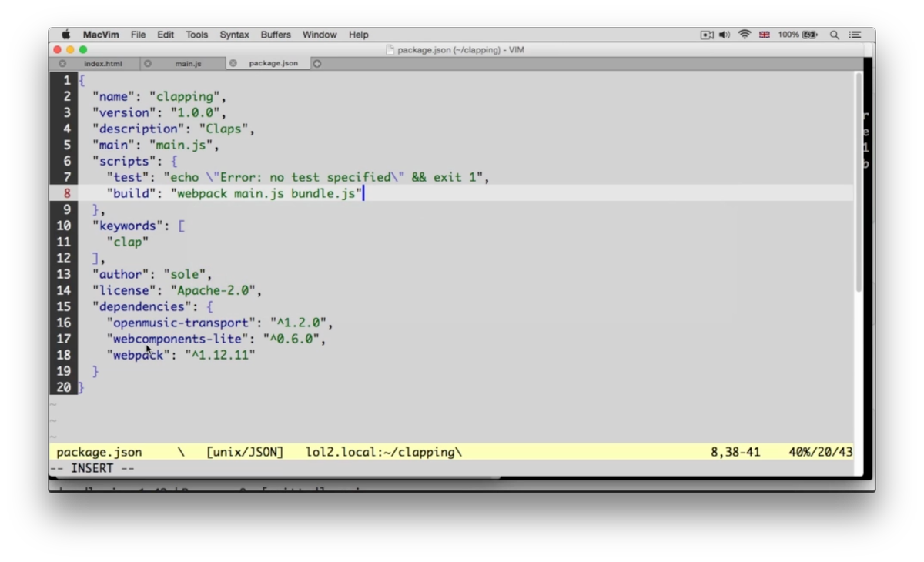Screen dimensions: 924x562
Task: Open the Buffers menu
Action: coord(276,35)
